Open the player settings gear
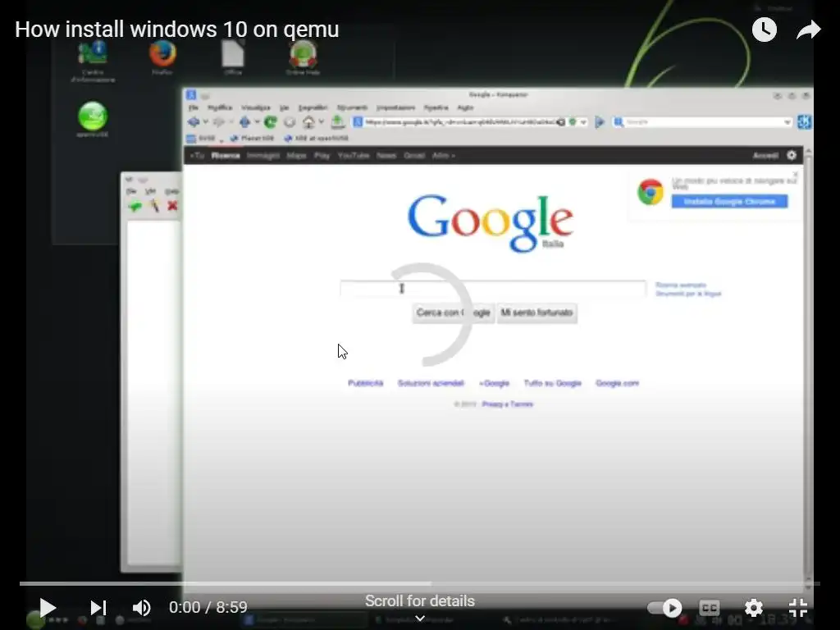This screenshot has width=840, height=630. (x=753, y=608)
